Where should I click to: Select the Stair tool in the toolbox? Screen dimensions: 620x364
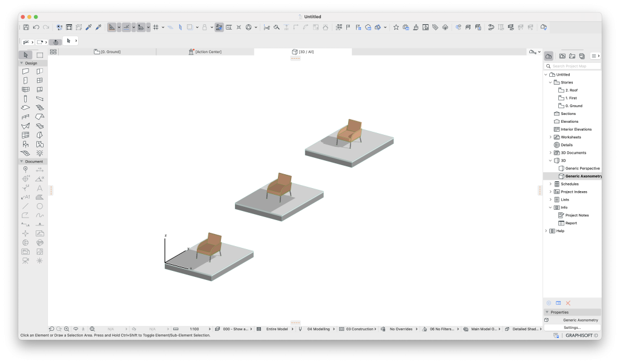point(39,108)
